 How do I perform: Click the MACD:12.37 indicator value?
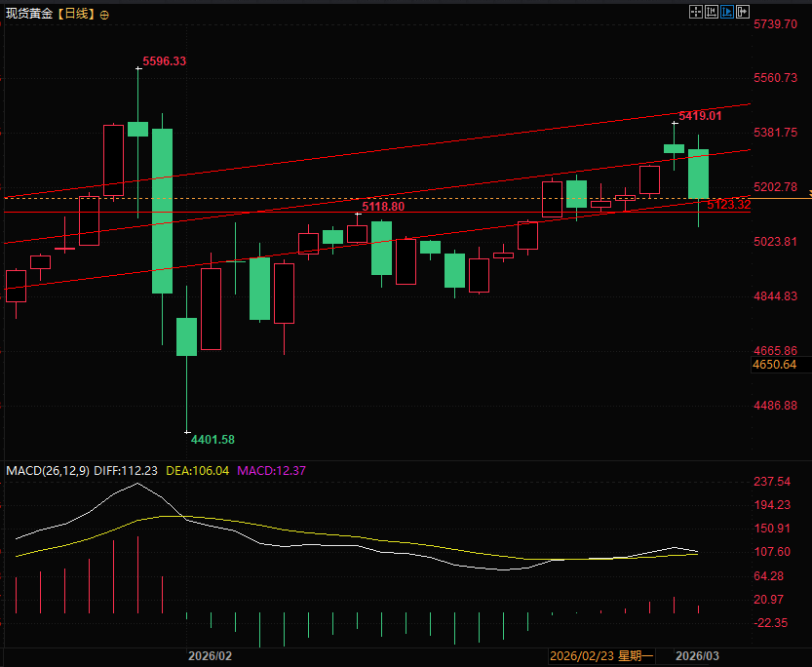click(x=271, y=471)
